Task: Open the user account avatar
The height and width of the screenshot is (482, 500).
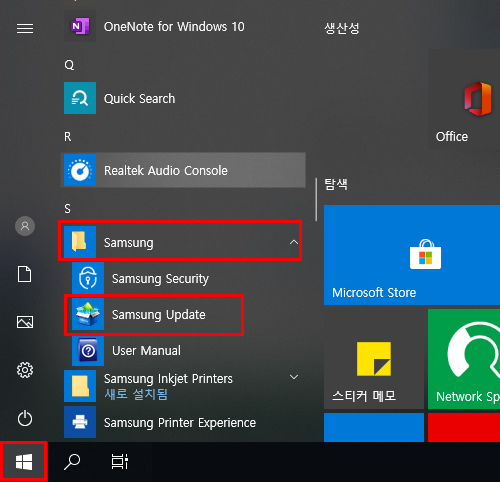Action: pos(25,226)
